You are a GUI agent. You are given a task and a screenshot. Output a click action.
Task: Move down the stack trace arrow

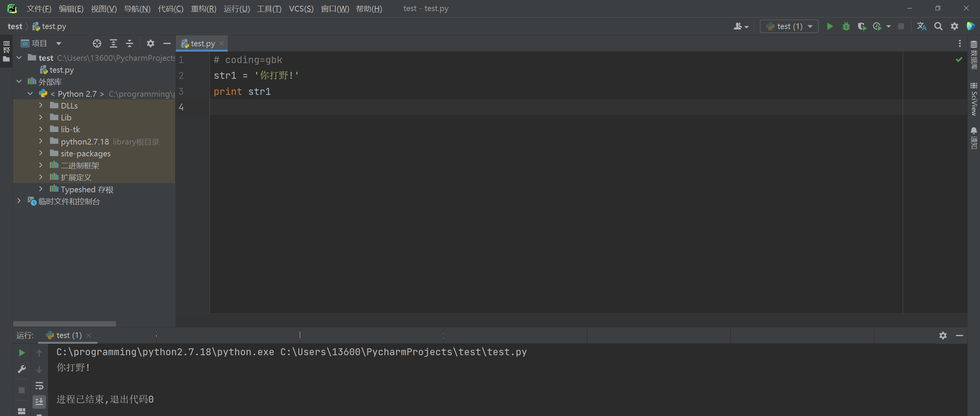pos(39,369)
